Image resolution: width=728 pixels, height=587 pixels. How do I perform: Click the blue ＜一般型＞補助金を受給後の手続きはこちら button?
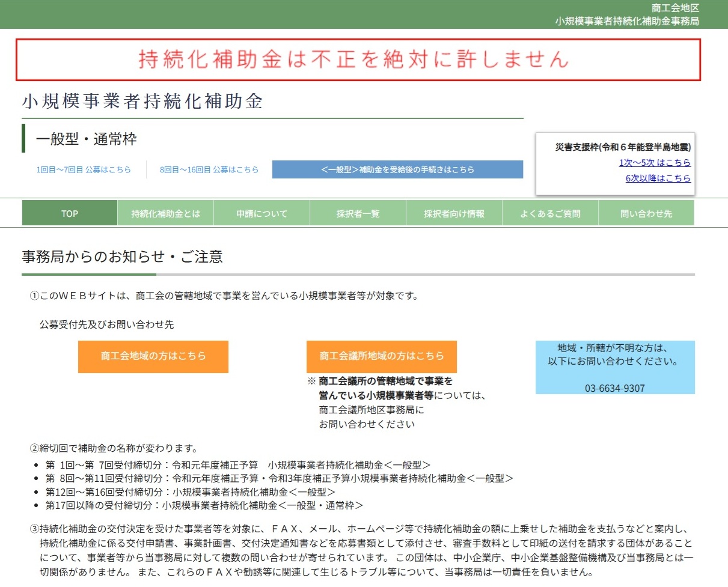point(397,169)
